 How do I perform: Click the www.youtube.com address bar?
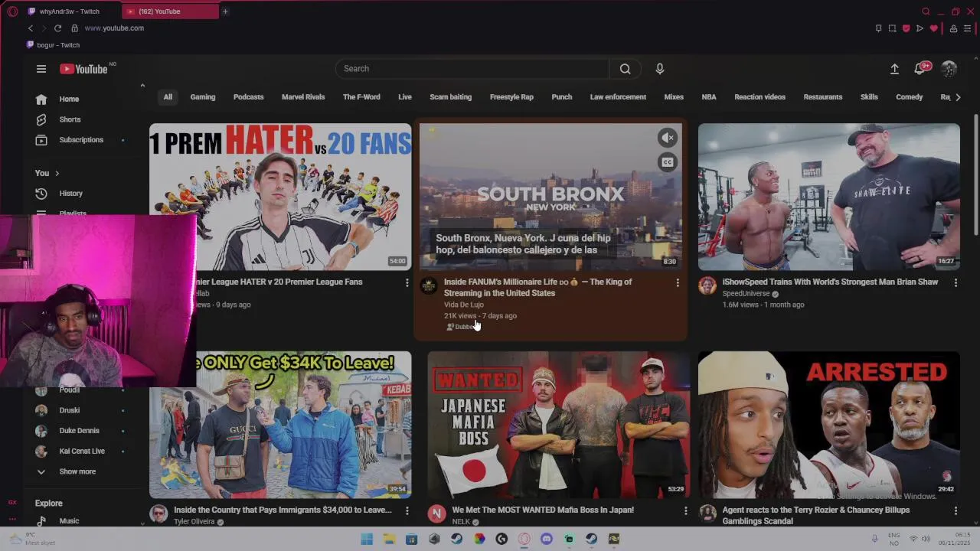click(114, 28)
